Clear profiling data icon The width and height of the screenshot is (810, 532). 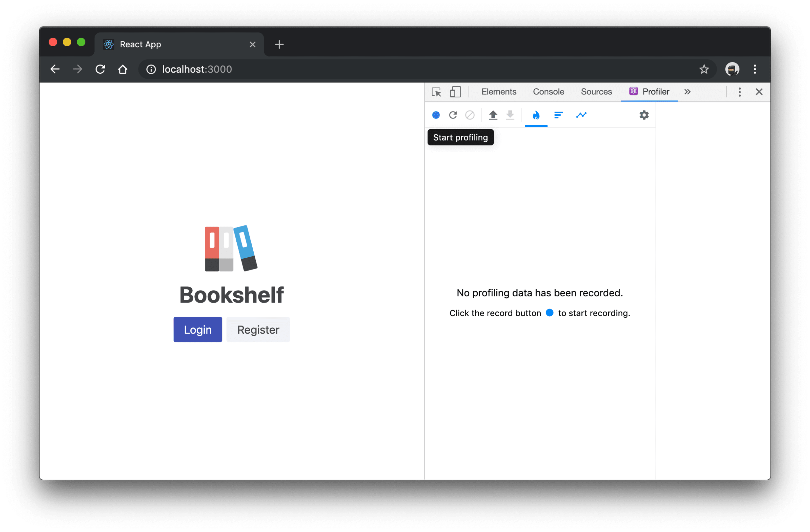pyautogui.click(x=470, y=115)
